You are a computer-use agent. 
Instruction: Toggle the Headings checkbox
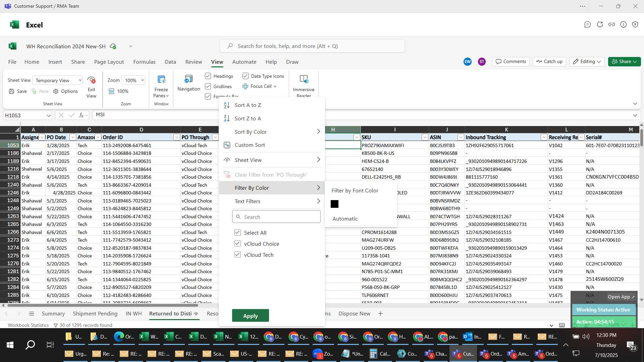click(208, 76)
